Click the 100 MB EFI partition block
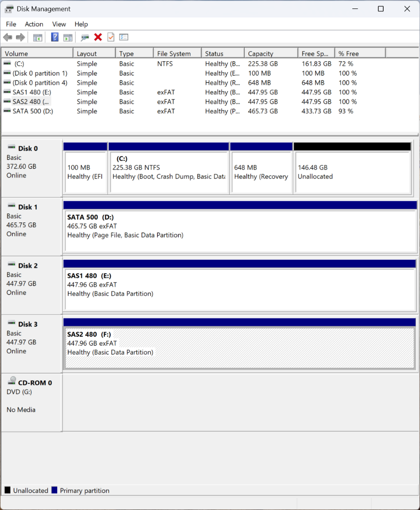This screenshot has height=510, width=420. 86,168
